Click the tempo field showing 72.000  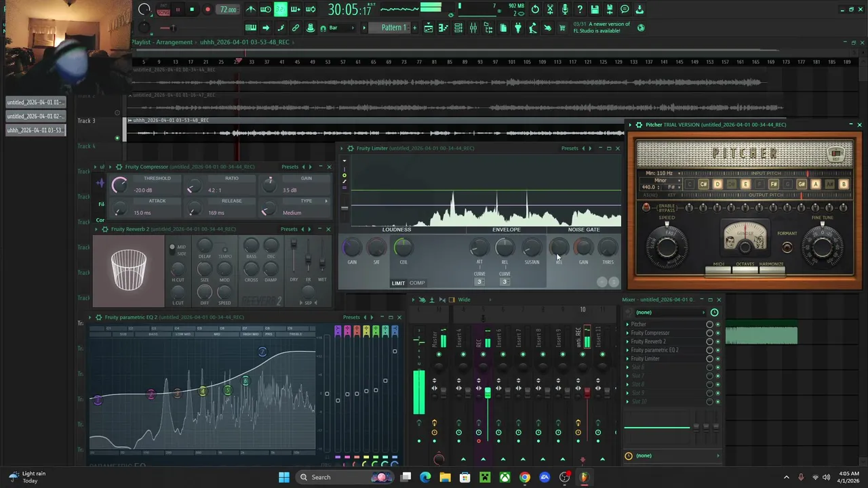(x=228, y=9)
